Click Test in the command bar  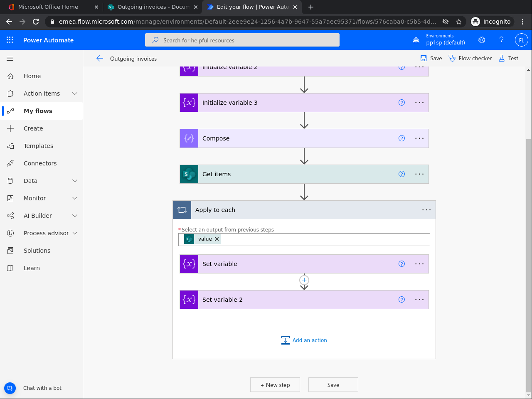pyautogui.click(x=508, y=59)
